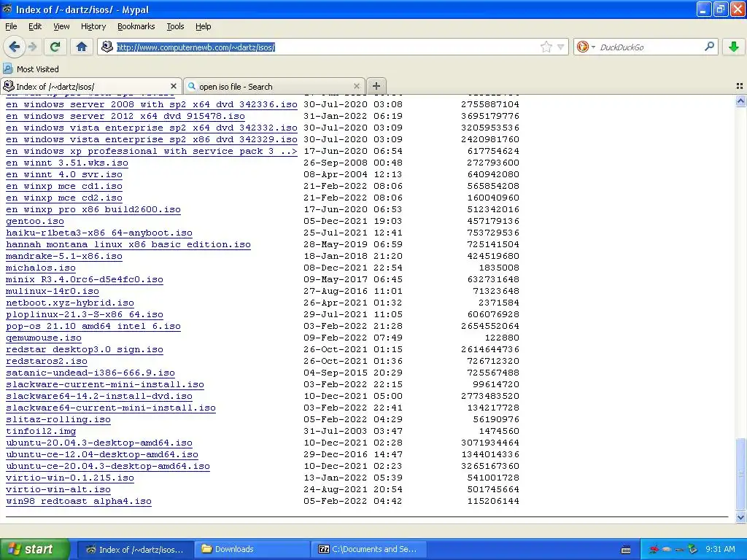Open a new tab with the plus button
This screenshot has width=747, height=560.
[x=376, y=86]
